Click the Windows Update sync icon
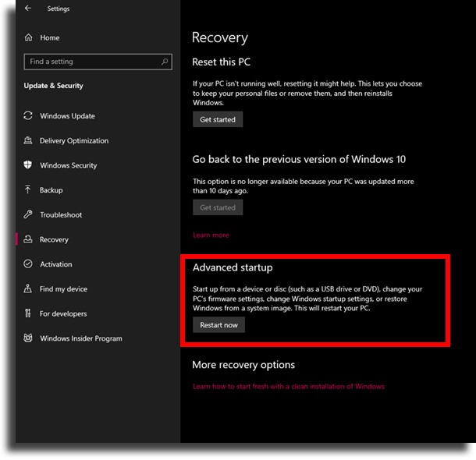 coord(28,115)
